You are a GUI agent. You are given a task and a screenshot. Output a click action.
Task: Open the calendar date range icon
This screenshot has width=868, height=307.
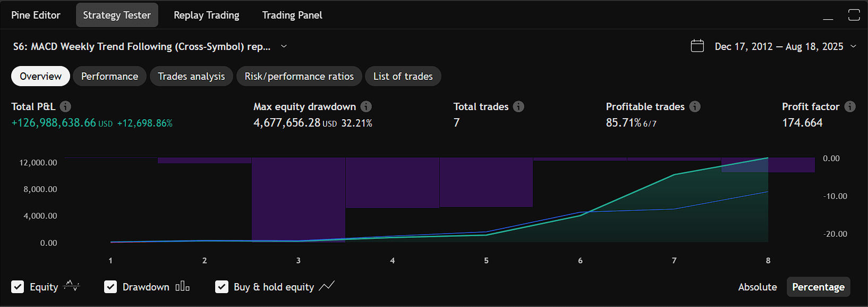[697, 46]
